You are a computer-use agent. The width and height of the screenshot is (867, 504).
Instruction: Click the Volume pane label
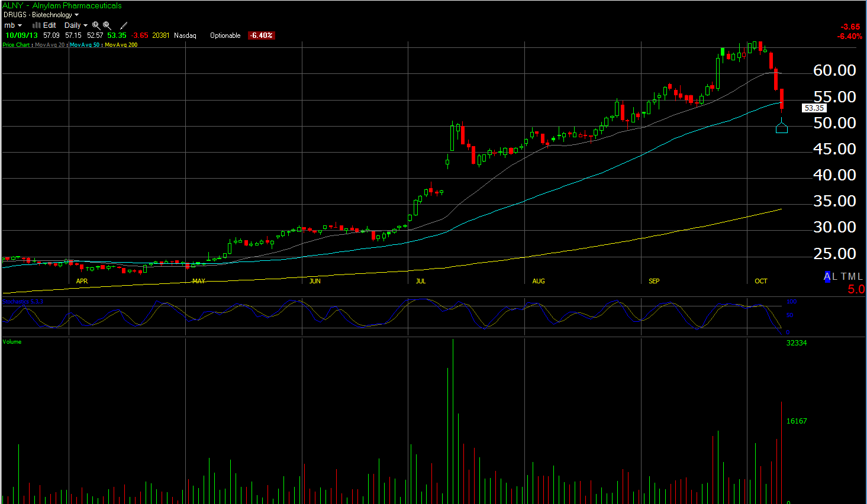pyautogui.click(x=12, y=342)
